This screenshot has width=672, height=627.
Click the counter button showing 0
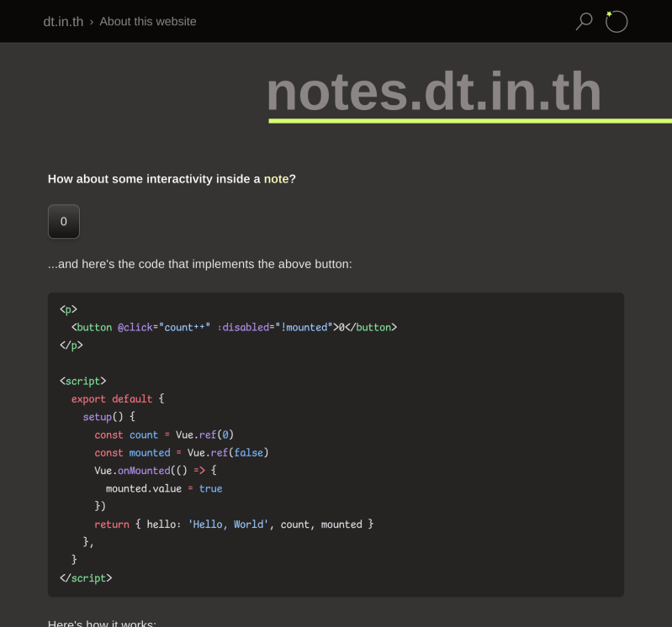(x=64, y=221)
